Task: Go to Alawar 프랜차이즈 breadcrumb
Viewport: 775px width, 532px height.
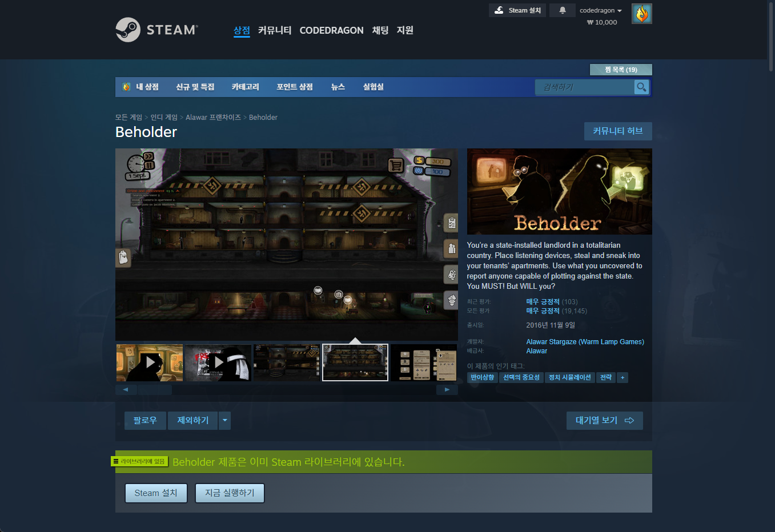Action: coord(213,117)
